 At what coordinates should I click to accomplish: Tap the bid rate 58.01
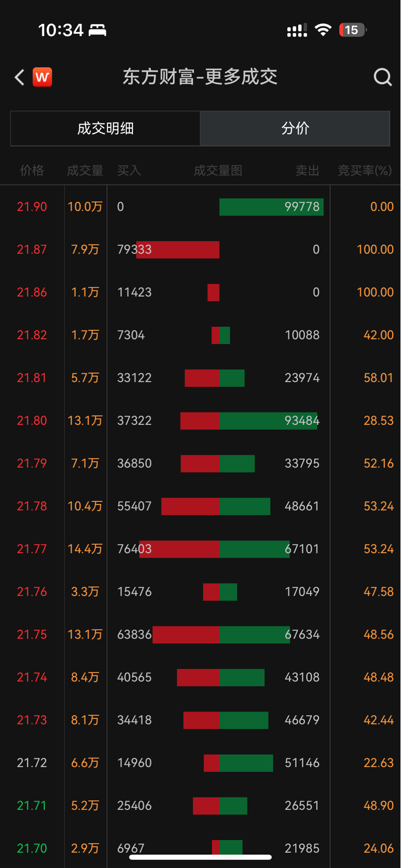click(379, 378)
